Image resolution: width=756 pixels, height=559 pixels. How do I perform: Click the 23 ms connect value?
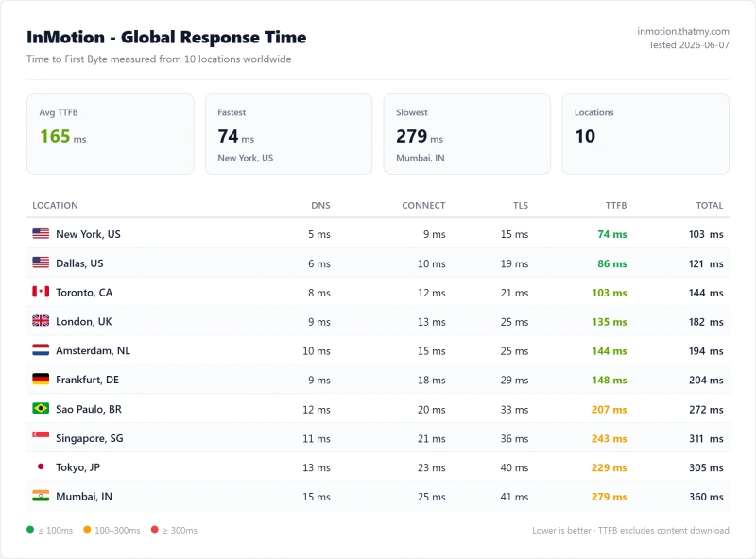click(432, 467)
